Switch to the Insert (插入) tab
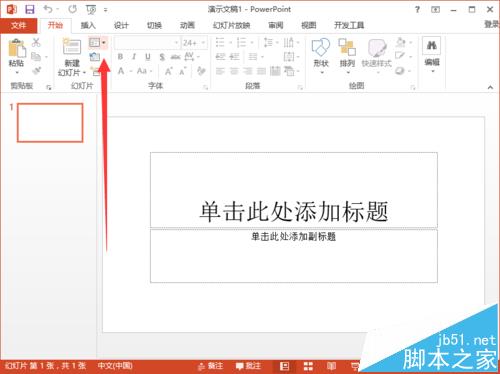This screenshot has width=500, height=374. click(x=88, y=25)
